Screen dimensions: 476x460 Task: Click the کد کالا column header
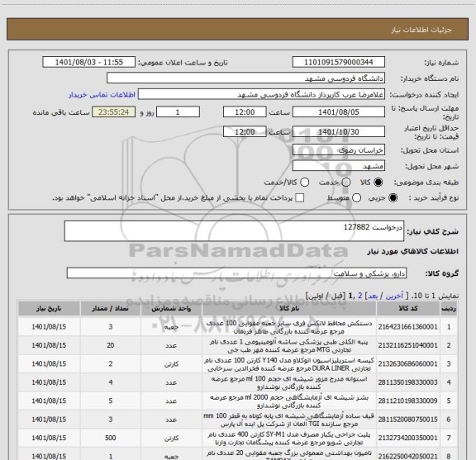click(408, 308)
